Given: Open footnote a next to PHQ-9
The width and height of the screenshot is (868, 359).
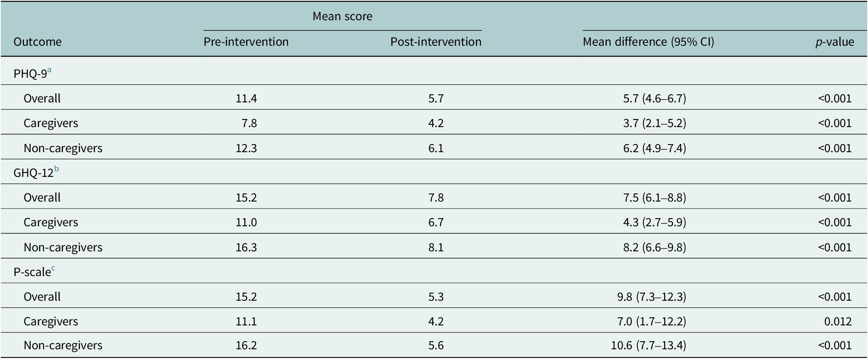Looking at the screenshot, I should 49,70.
